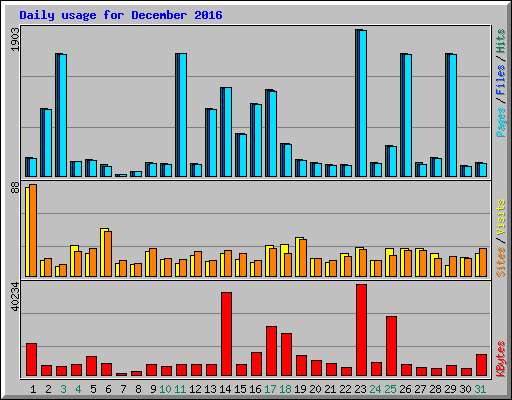Viewport: 512px width, 400px height.
Task: Click green weekend day label "3"
Action: coord(63,389)
